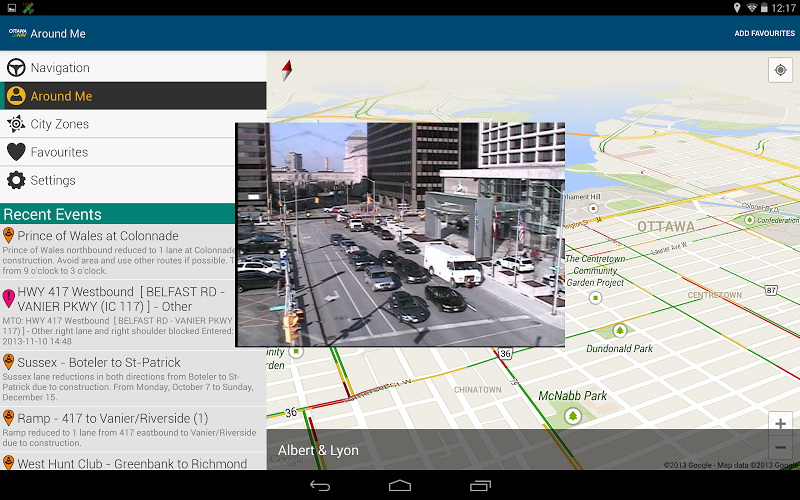Tap the Albert & Lyon camera label
Screen dimensions: 800x500
click(x=318, y=450)
